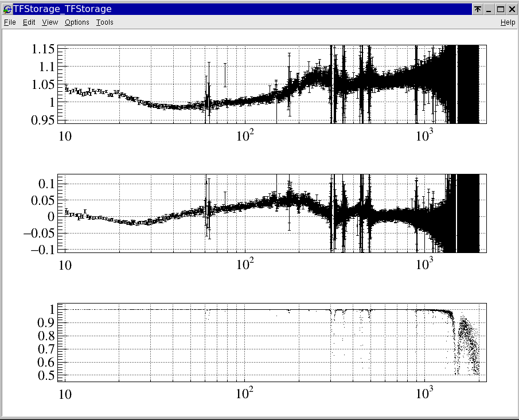
Task: Click the scattered points cluster in bottom plot
Action: 467,344
